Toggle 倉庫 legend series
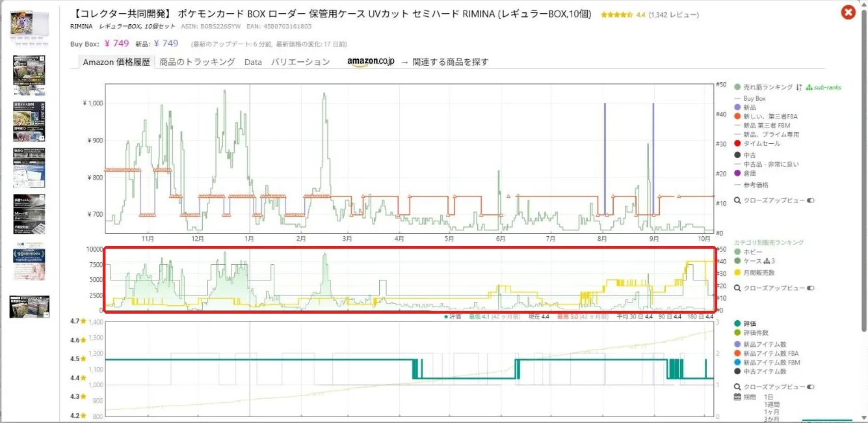Viewport: 868px width, 423px height. (745, 173)
